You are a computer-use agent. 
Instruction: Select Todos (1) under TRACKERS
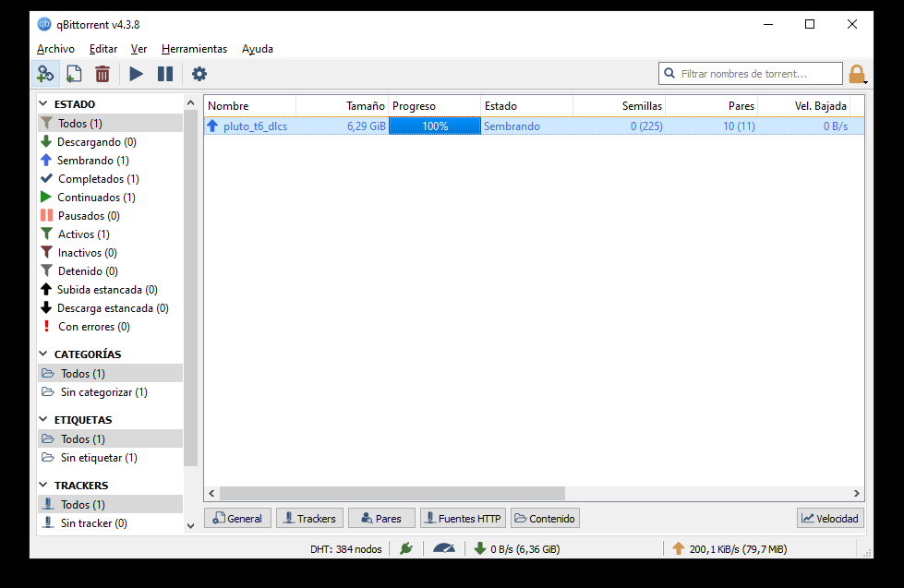(110, 504)
